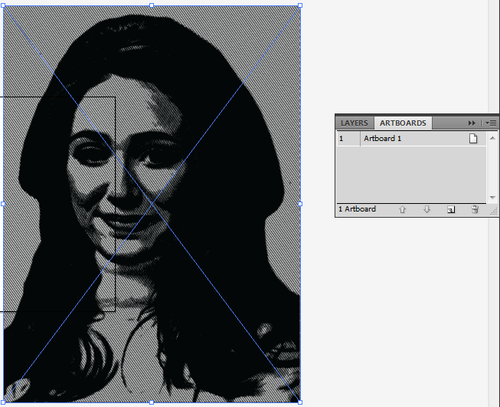The width and height of the screenshot is (500, 407).
Task: Click the panel's bottom-right resize grip
Action: (x=493, y=211)
